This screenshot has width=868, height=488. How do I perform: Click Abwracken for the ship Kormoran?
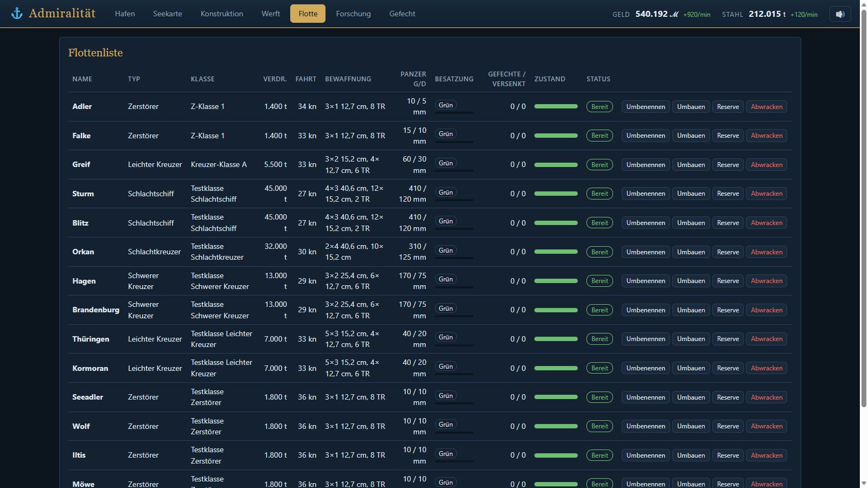pyautogui.click(x=767, y=368)
